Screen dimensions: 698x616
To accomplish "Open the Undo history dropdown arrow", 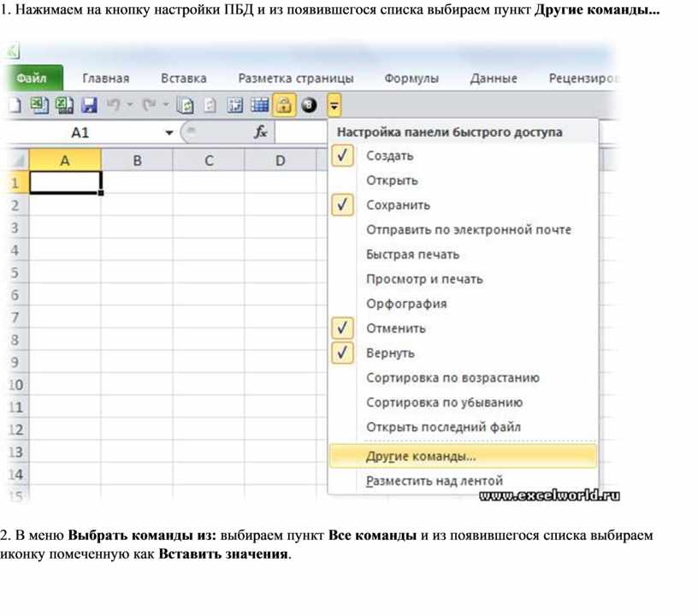I will [129, 105].
